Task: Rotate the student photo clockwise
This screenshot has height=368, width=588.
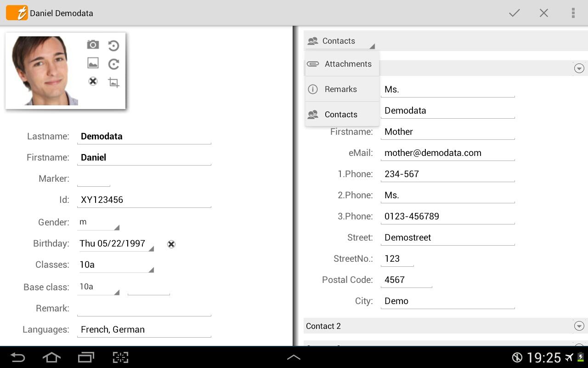Action: (x=113, y=63)
